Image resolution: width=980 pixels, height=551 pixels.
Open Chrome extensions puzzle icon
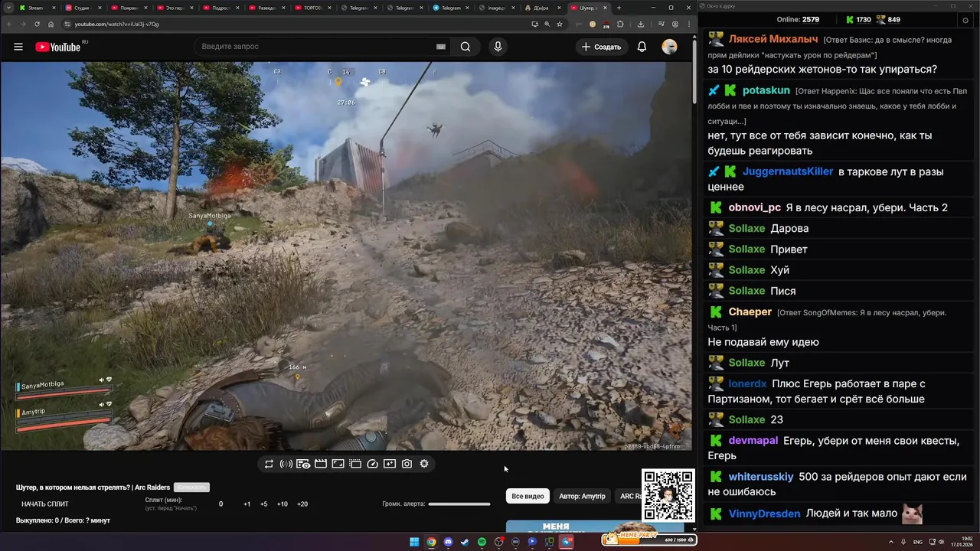pyautogui.click(x=620, y=24)
